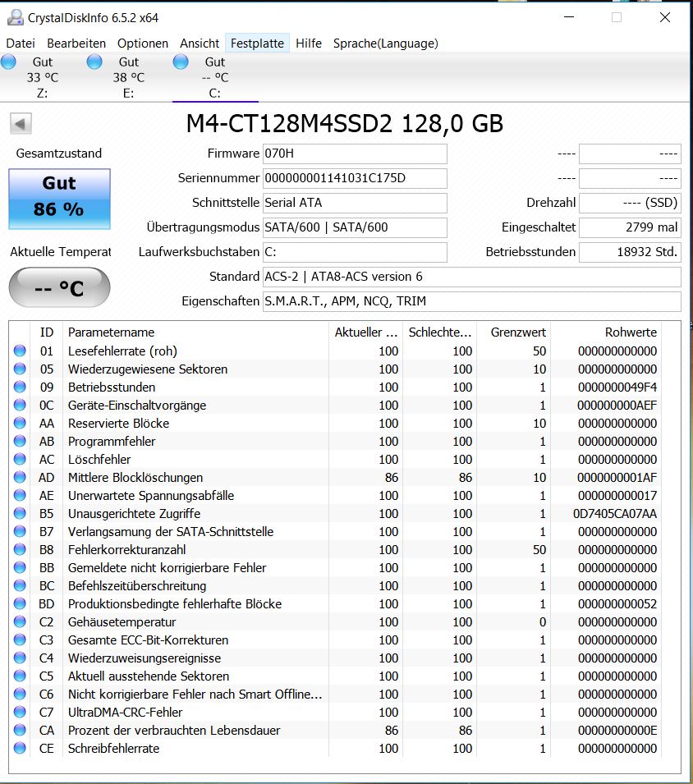The width and height of the screenshot is (693, 784).
Task: Click the Gut 86 % health status box
Action: 59,199
